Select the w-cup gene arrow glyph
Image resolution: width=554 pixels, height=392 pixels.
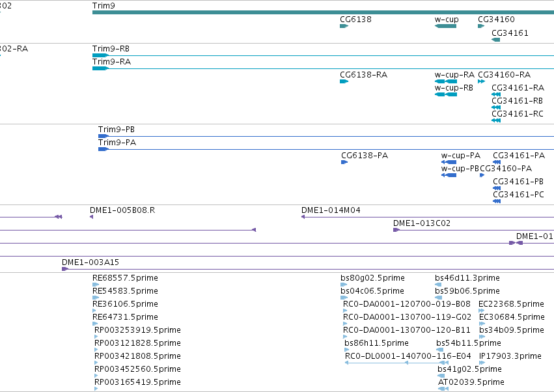coord(445,26)
